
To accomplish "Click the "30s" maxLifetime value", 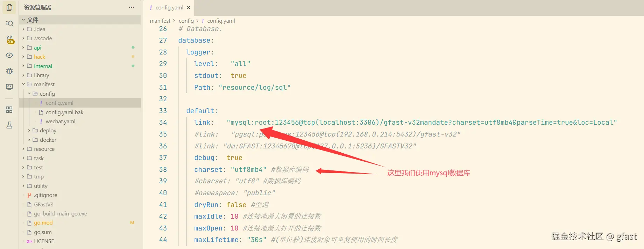I will [x=257, y=240].
